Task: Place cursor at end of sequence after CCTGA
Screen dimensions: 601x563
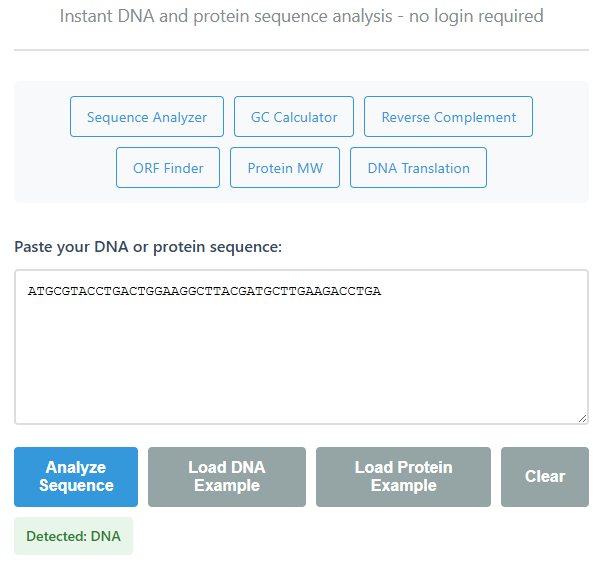Action: [382, 292]
